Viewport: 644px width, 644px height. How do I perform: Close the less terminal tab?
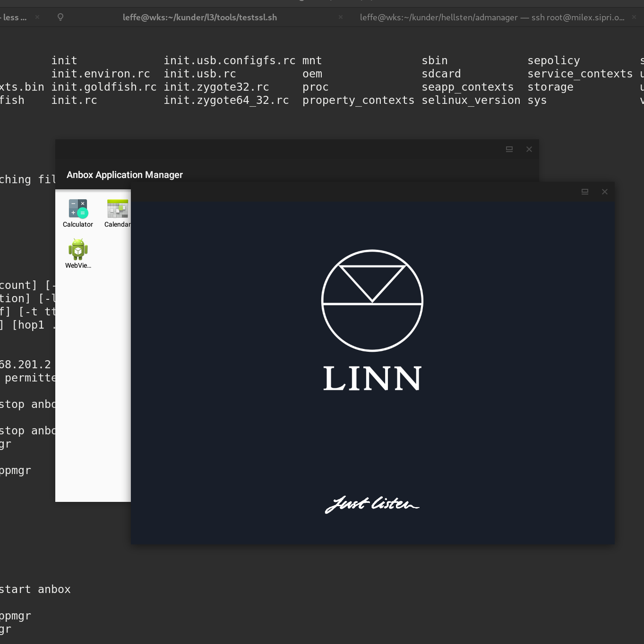click(x=37, y=17)
